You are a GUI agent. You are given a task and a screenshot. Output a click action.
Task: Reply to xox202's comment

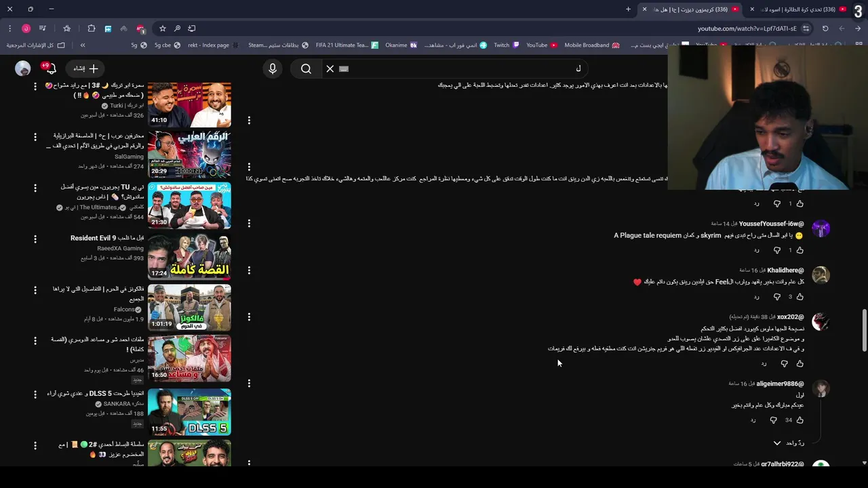764,364
